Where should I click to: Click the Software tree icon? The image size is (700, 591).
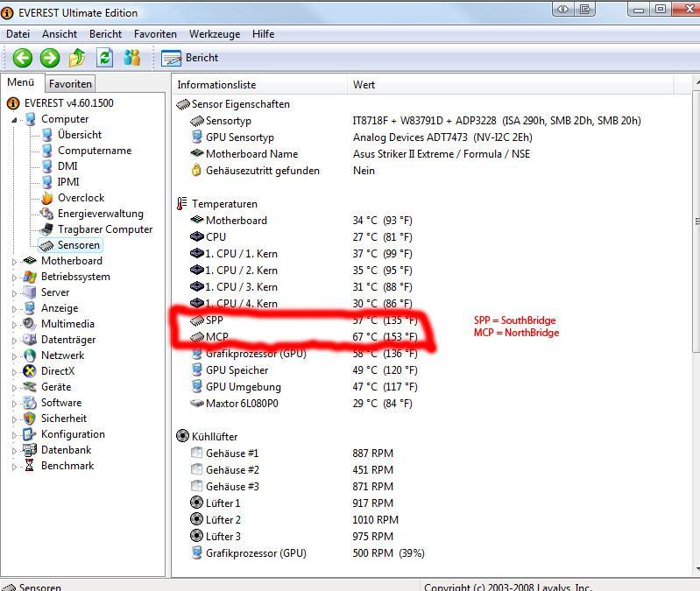coord(30,403)
